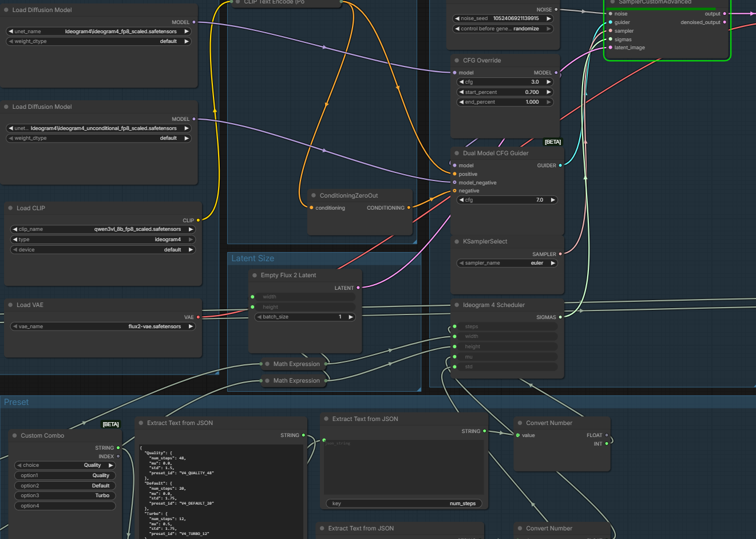
Task: Click the ConditioningZeroOut node collapse dot
Action: tap(314, 196)
